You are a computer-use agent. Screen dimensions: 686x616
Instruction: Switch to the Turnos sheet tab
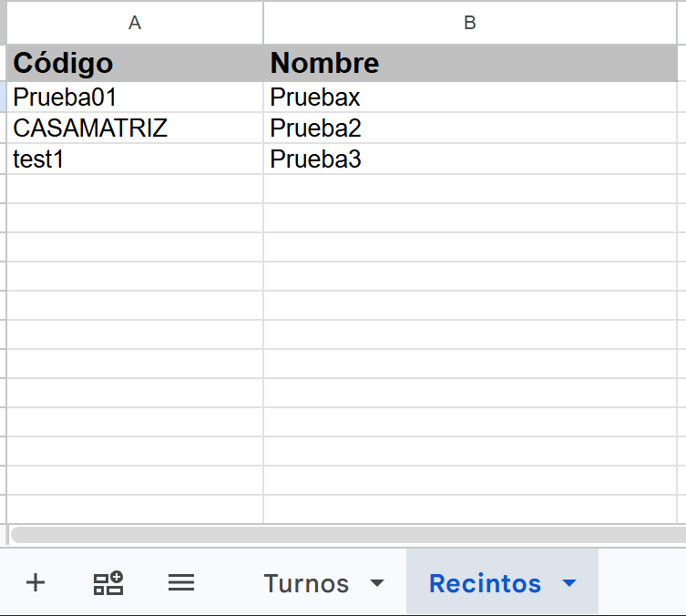tap(306, 583)
